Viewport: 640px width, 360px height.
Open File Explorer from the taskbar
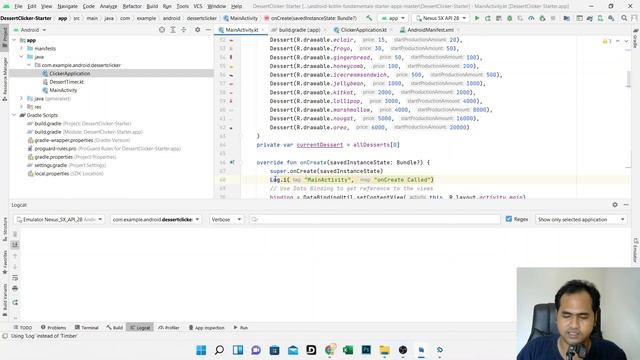(384, 350)
